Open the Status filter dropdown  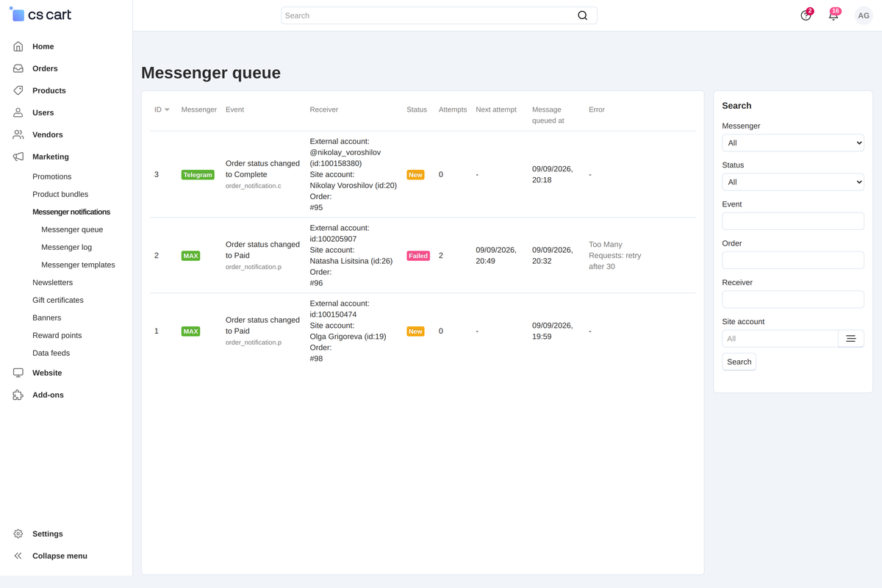click(793, 182)
